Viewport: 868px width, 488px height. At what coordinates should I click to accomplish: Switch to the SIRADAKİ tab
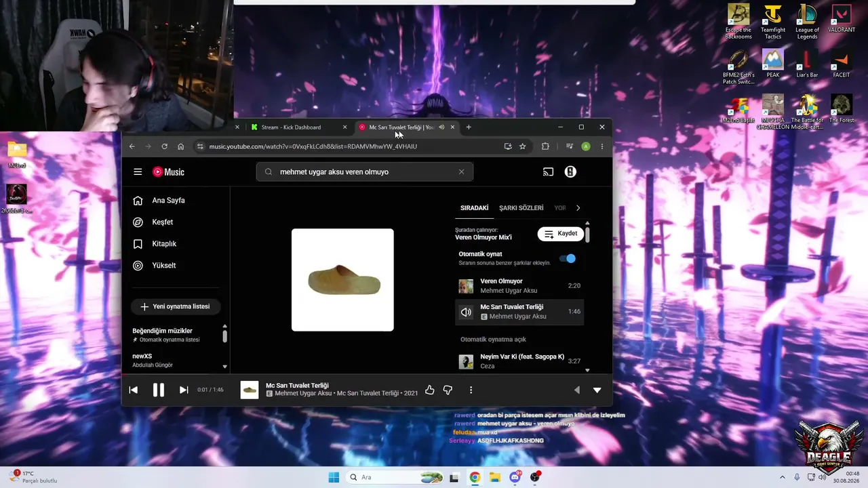pyautogui.click(x=474, y=208)
